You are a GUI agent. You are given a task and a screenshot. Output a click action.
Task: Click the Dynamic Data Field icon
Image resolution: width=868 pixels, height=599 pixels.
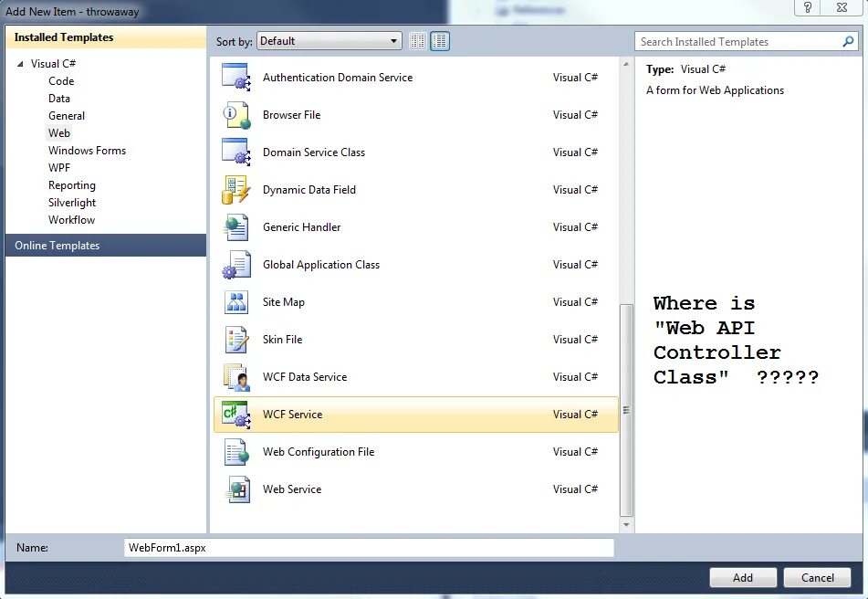[236, 189]
